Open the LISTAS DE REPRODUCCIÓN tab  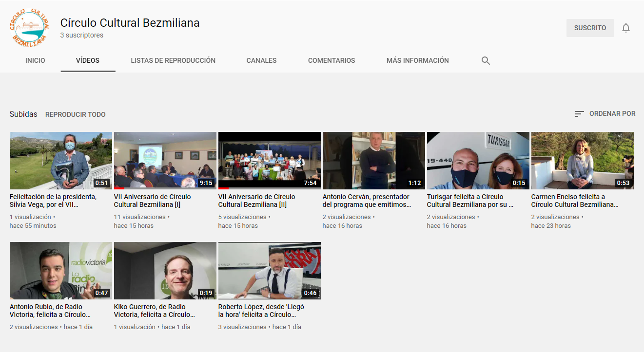pos(173,60)
